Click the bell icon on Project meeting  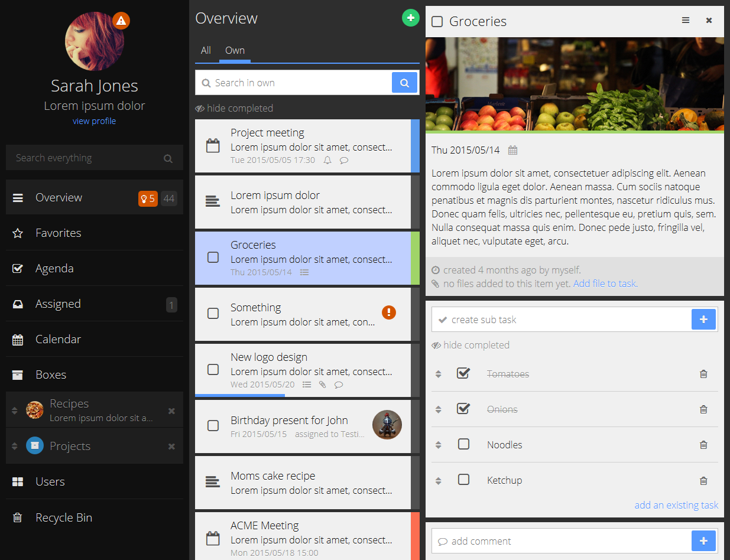pos(327,161)
